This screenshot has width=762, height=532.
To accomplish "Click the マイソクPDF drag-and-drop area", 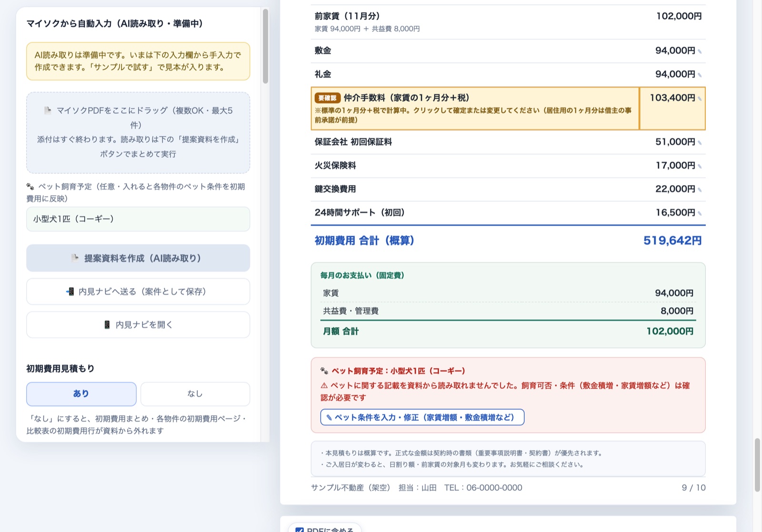I will tap(138, 132).
